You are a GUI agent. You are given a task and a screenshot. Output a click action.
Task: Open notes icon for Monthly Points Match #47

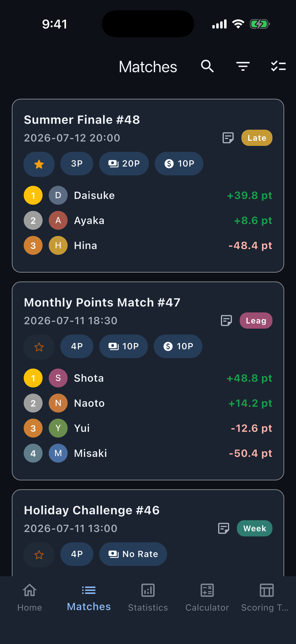pos(226,321)
